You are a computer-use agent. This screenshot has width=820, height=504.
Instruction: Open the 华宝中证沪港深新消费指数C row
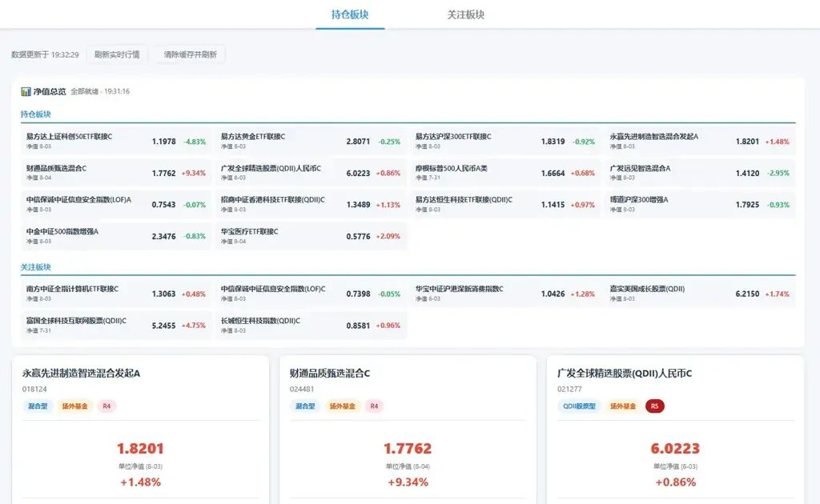505,294
